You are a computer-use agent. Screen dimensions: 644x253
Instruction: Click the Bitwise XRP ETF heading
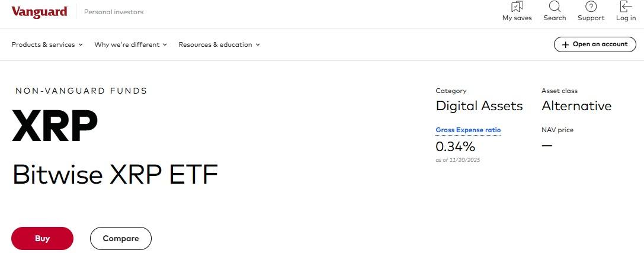tap(116, 174)
